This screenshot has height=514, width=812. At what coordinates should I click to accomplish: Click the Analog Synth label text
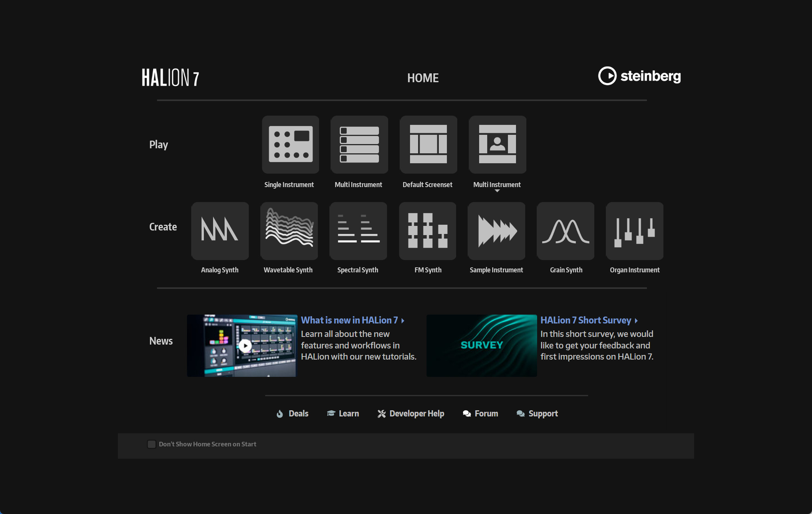tap(220, 270)
